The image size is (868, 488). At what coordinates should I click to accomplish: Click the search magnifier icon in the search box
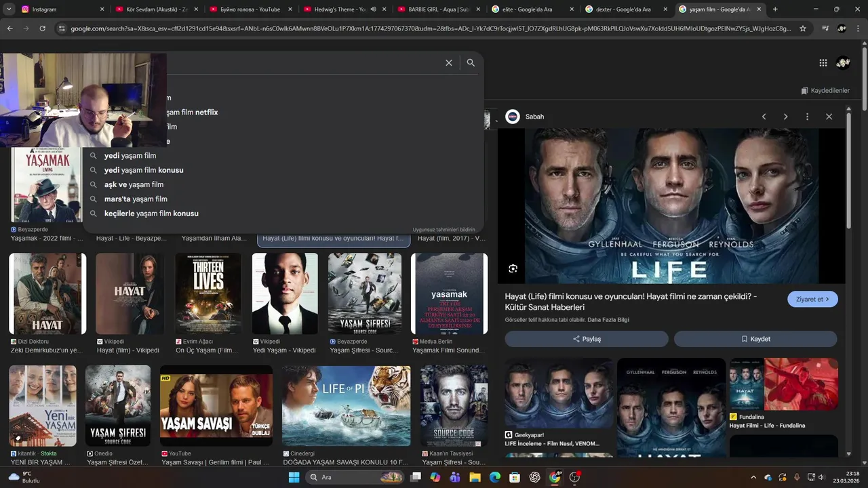[471, 62]
